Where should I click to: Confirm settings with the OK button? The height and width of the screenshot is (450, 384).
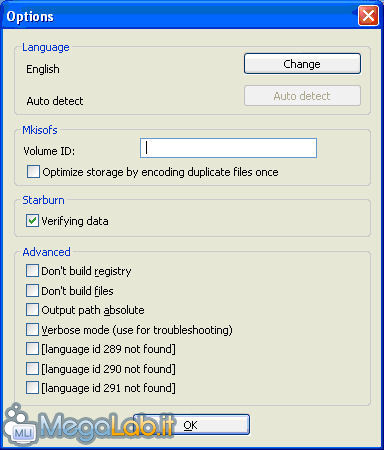click(x=191, y=425)
